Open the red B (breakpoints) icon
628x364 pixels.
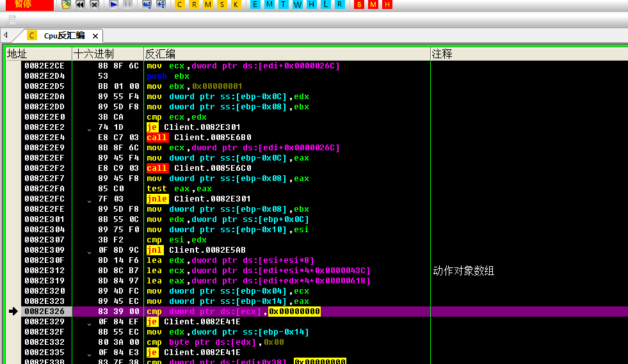(x=359, y=4)
